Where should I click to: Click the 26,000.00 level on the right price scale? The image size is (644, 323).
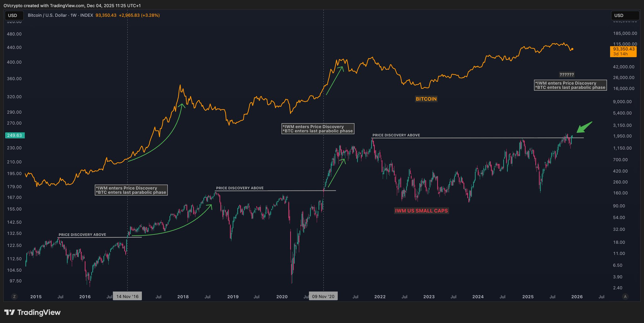click(x=624, y=77)
